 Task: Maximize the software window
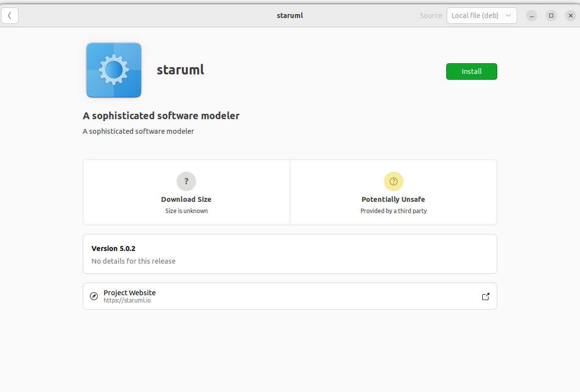[x=551, y=16]
